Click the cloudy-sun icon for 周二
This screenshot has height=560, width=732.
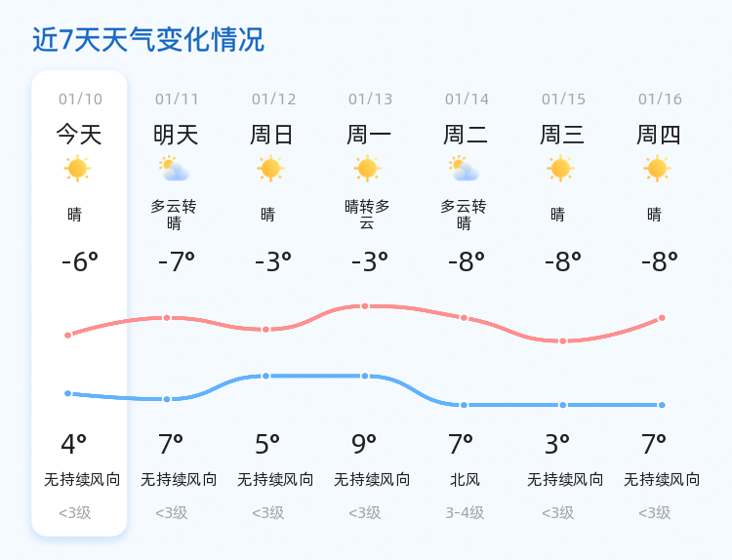click(464, 169)
